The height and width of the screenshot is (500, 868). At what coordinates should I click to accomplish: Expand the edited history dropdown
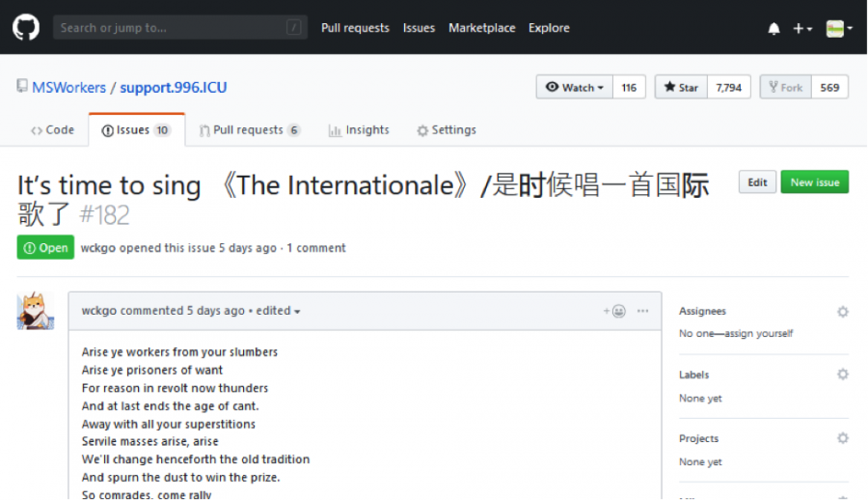278,311
